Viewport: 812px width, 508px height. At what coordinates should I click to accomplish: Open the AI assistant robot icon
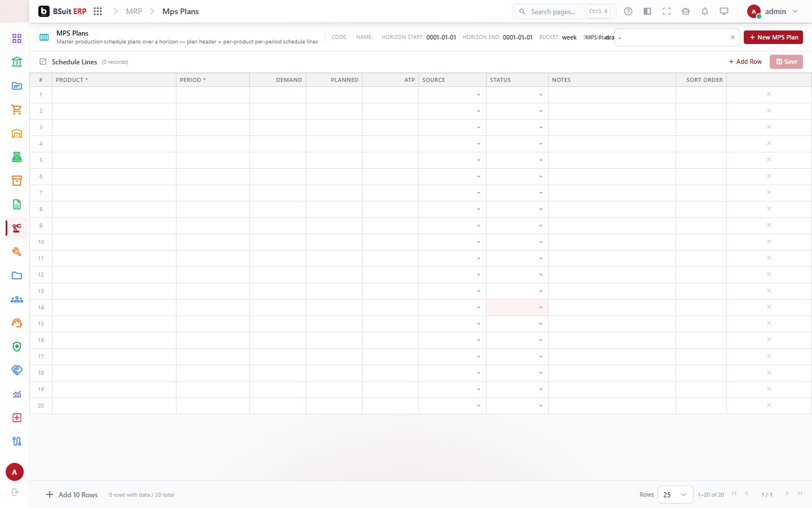tap(686, 11)
